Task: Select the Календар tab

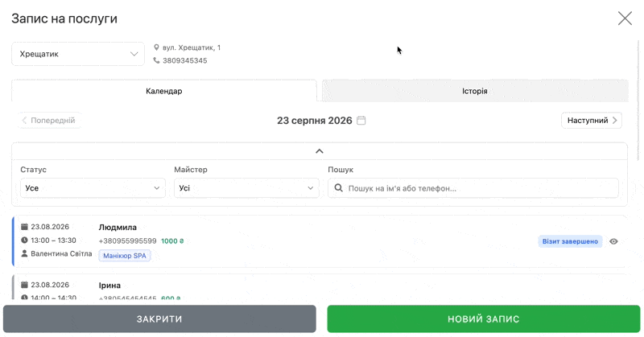Action: pyautogui.click(x=164, y=91)
